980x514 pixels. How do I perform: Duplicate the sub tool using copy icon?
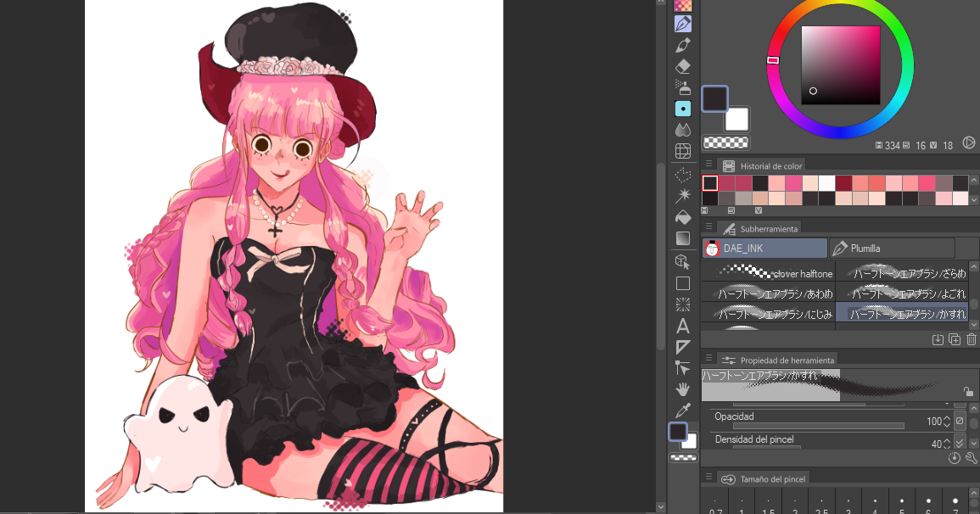955,339
